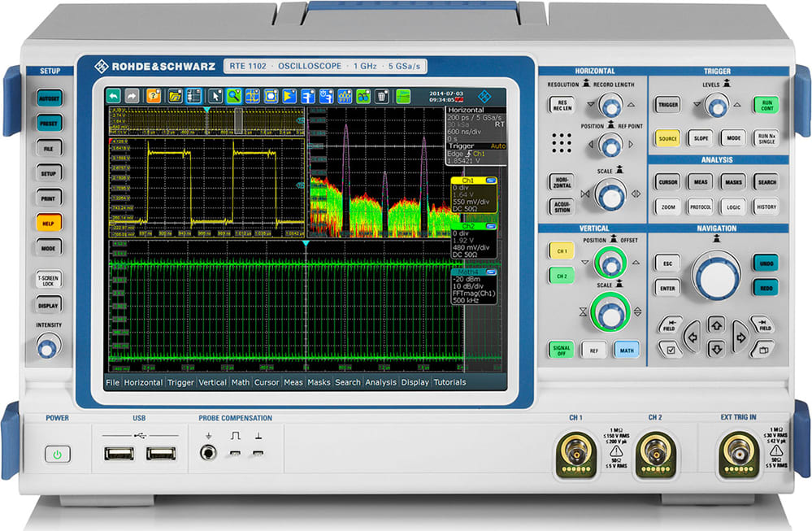Click the ESC navigation button
The height and width of the screenshot is (531, 812).
(x=667, y=263)
